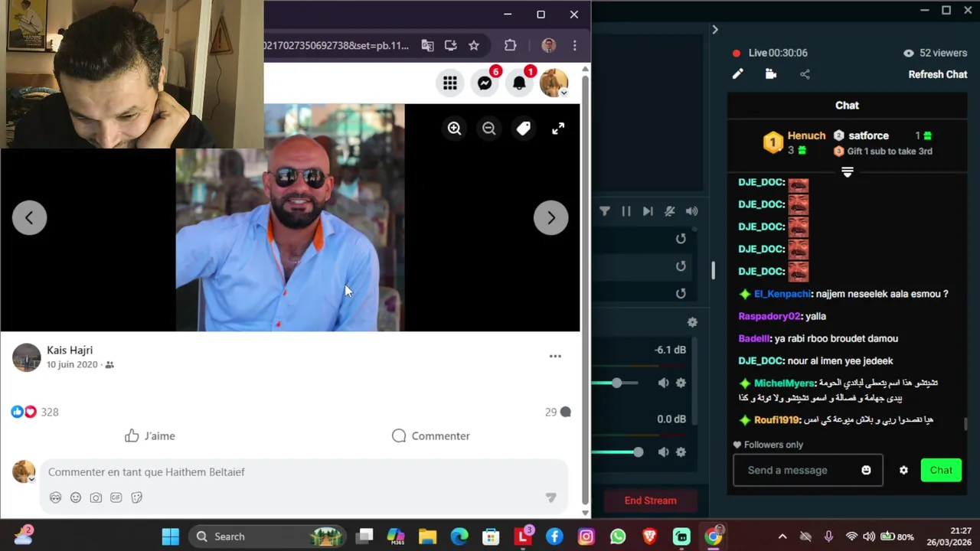980x551 pixels.
Task: Go to the previous photo
Action: (x=29, y=218)
